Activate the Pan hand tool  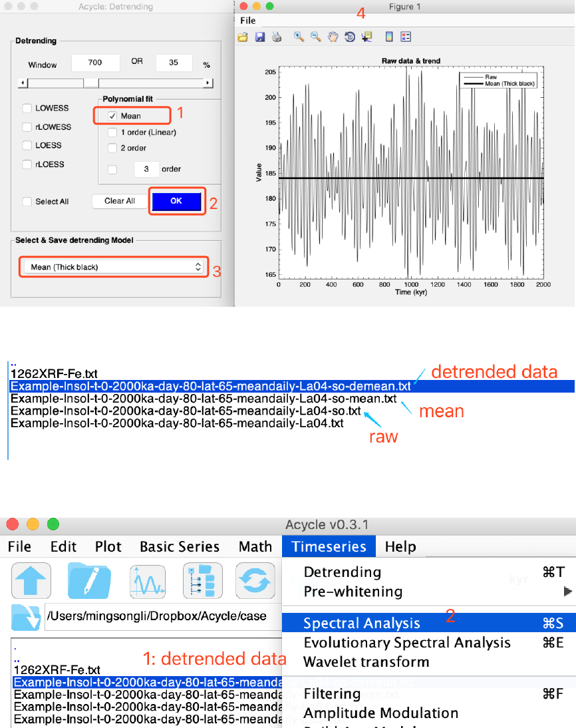(333, 37)
